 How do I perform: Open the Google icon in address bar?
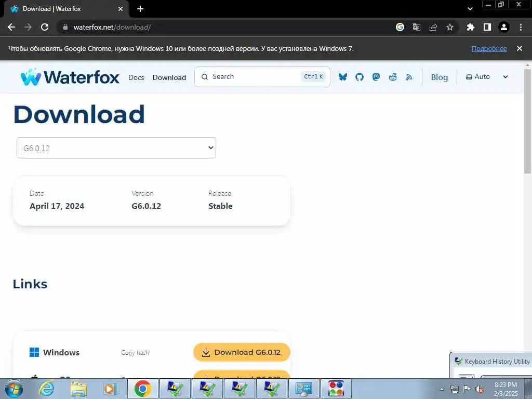pyautogui.click(x=400, y=27)
